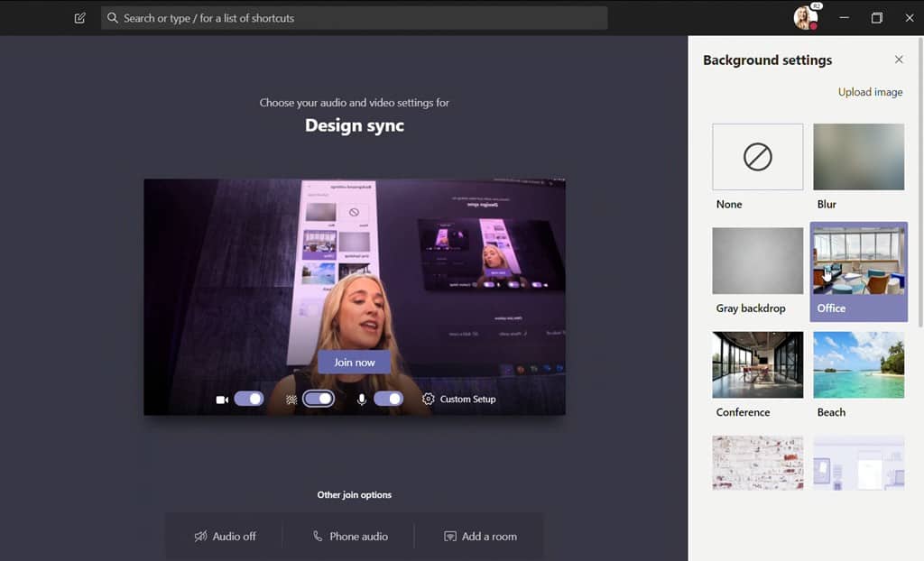Click in the Search or type field
This screenshot has height=561, width=924.
pyautogui.click(x=354, y=18)
